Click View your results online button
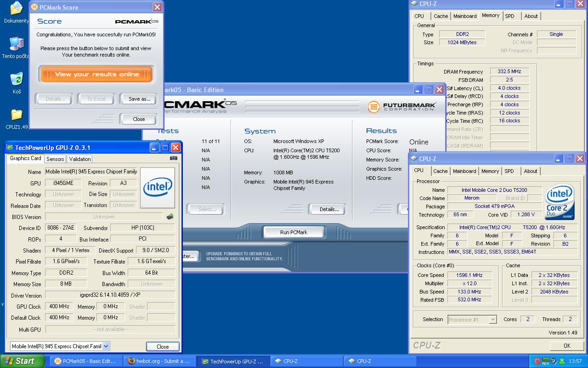Screen dimensions: 588x368 pos(96,74)
